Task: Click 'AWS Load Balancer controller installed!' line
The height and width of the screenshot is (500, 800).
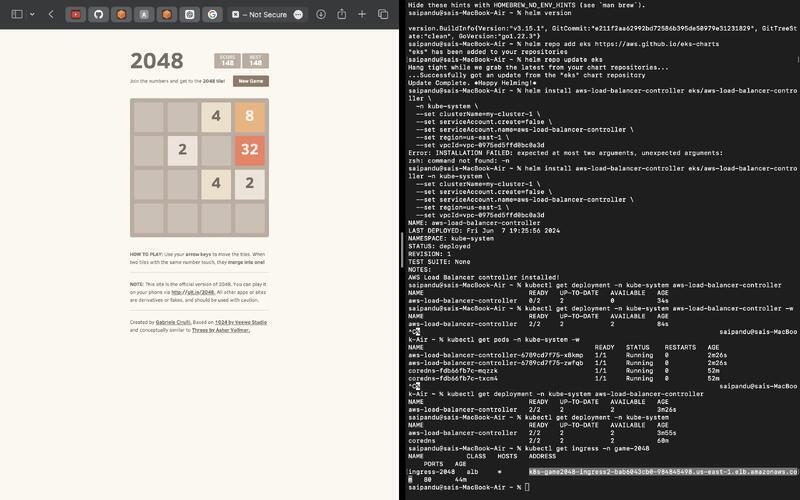Action: pos(484,277)
